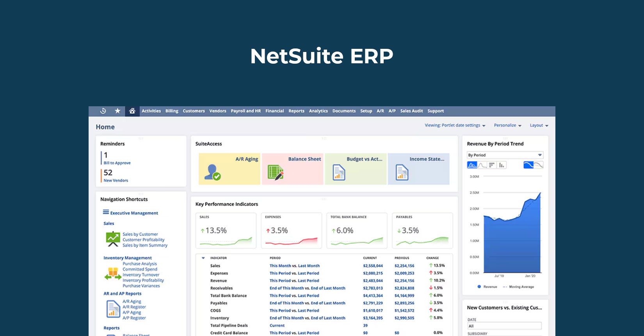Select the area chart type icon

pyautogui.click(x=472, y=165)
